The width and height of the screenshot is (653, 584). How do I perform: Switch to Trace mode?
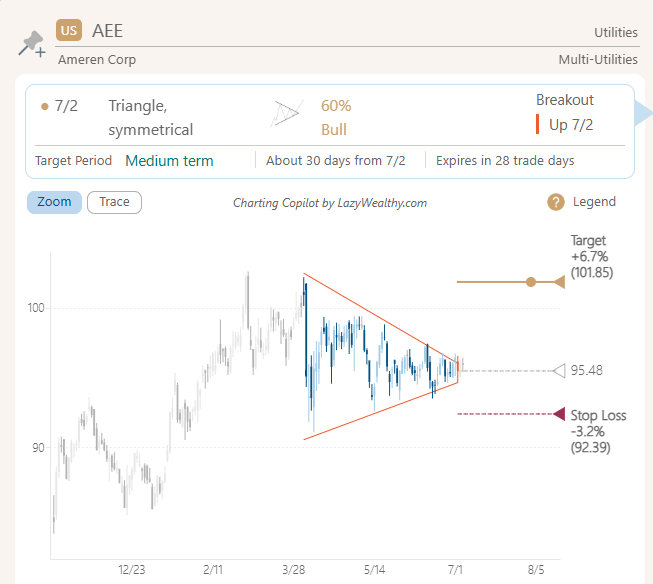click(114, 202)
